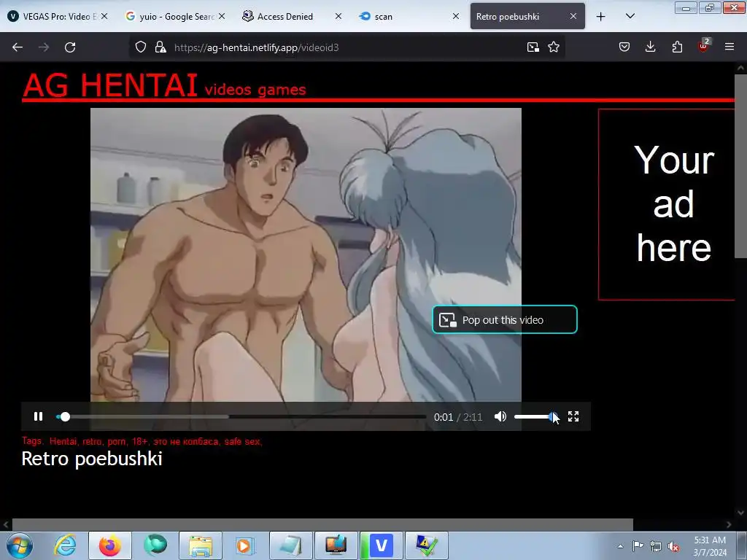
Task: Go back to the previous page
Action: (18, 47)
